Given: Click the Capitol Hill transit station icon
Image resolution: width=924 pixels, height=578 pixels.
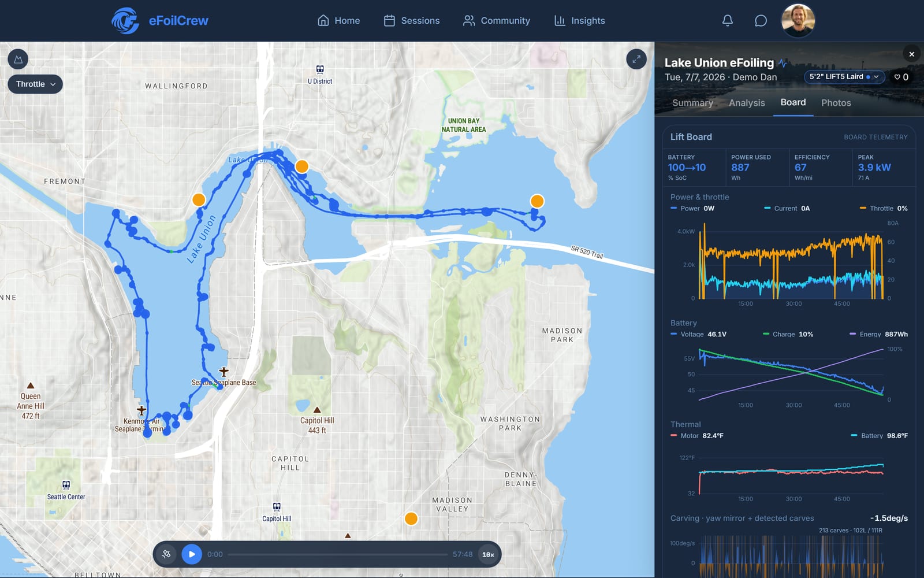Looking at the screenshot, I should click(x=277, y=507).
